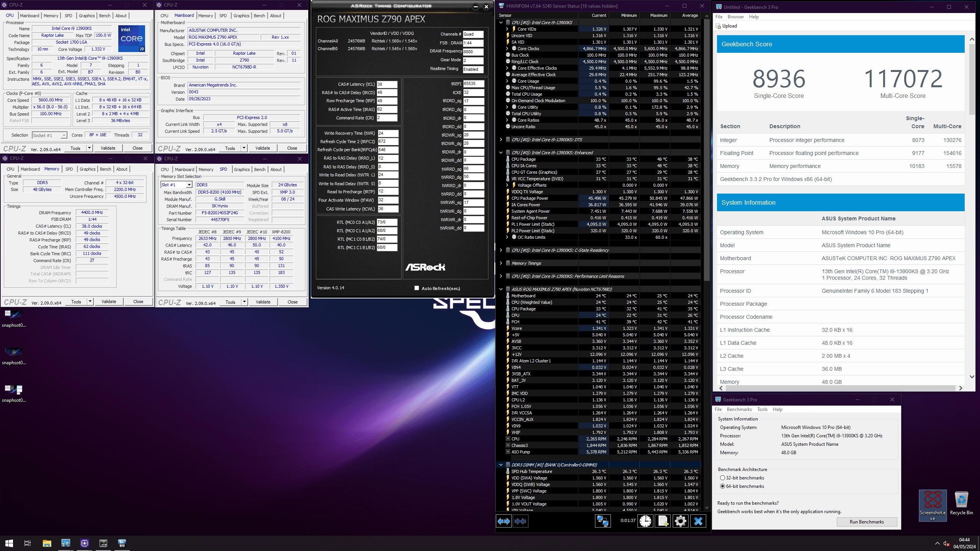Open HWiNFO sensor settings gear
980x551 pixels.
tap(681, 521)
